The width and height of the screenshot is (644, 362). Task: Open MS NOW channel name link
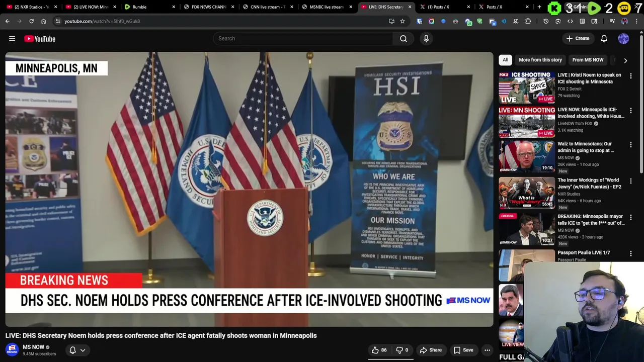point(33,347)
